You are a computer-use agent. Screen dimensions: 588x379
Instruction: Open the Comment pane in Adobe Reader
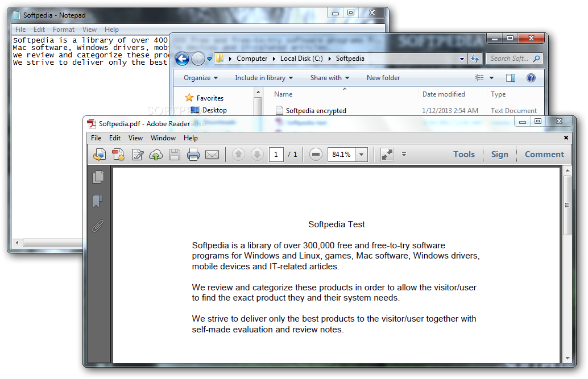point(544,155)
